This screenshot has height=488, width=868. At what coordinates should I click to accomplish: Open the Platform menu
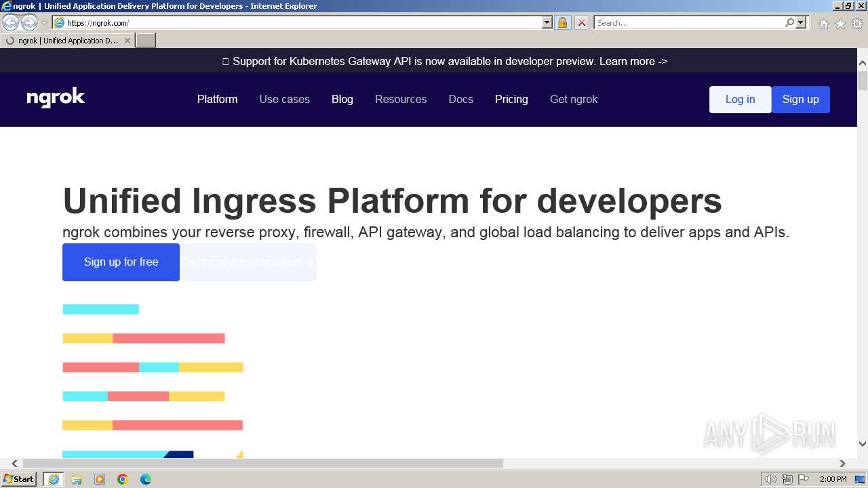point(217,99)
